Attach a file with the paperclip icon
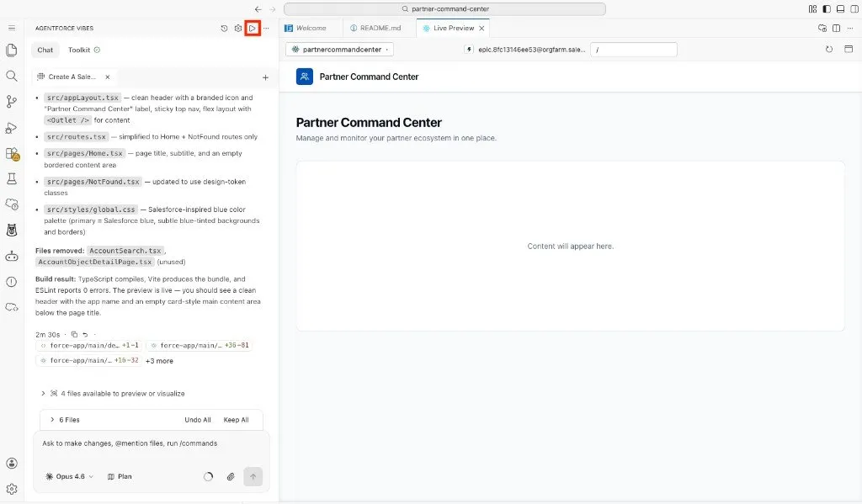 click(231, 476)
